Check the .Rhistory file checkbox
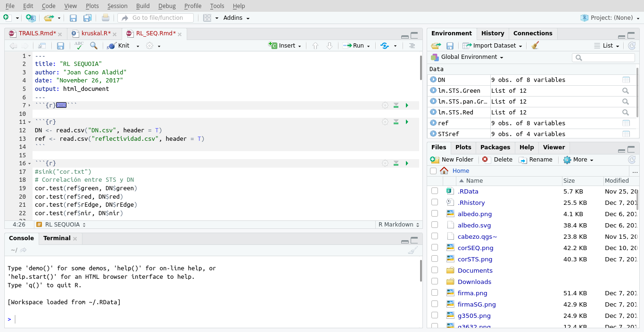This screenshot has width=644, height=332. [x=435, y=202]
